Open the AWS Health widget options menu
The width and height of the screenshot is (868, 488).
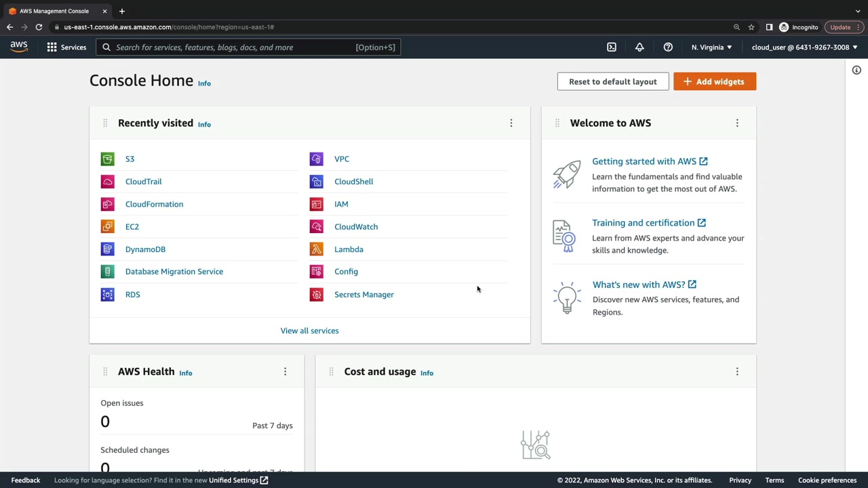tap(285, 371)
